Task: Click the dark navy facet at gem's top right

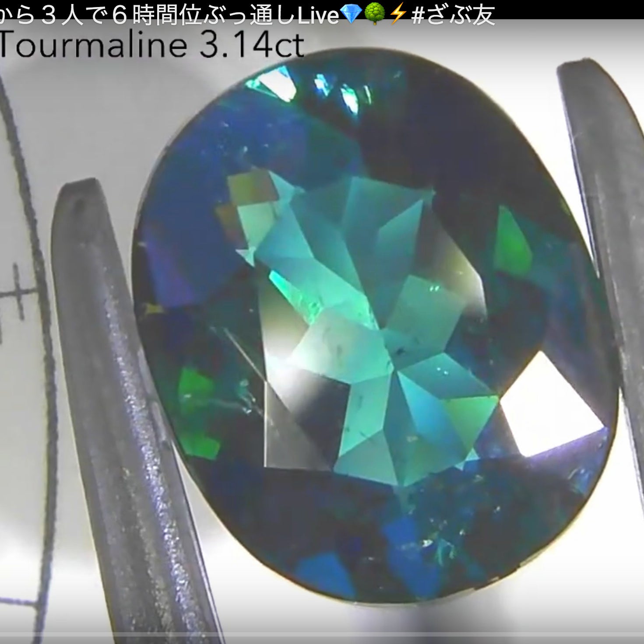Action: tap(438, 131)
